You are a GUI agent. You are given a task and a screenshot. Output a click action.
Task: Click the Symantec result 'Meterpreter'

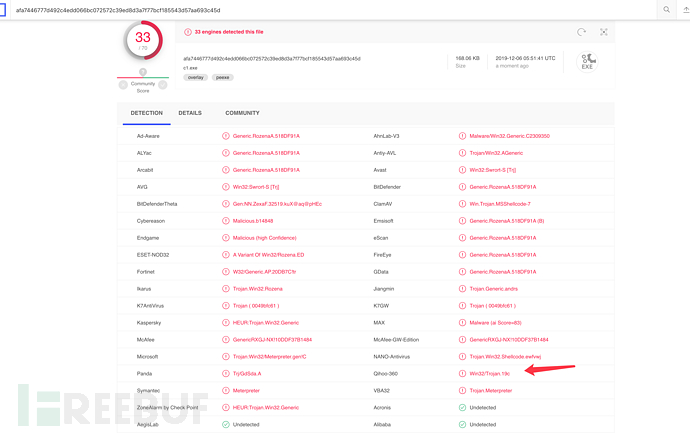point(246,391)
